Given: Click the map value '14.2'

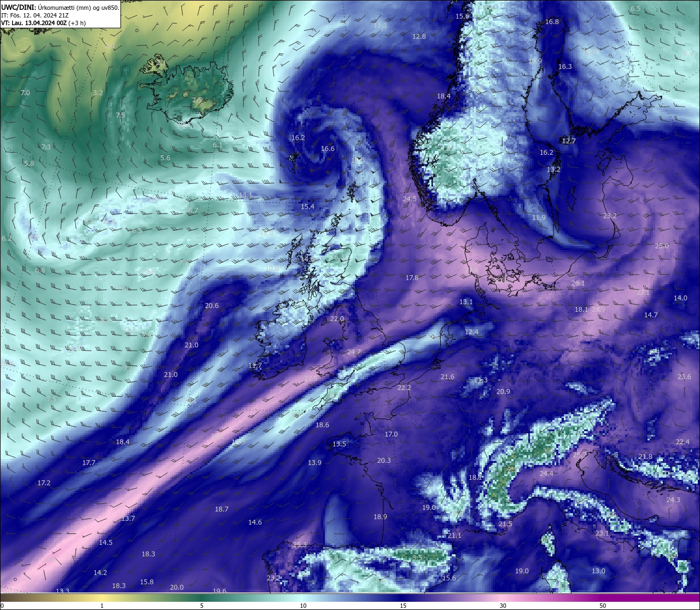Looking at the screenshot, I should (100, 573).
